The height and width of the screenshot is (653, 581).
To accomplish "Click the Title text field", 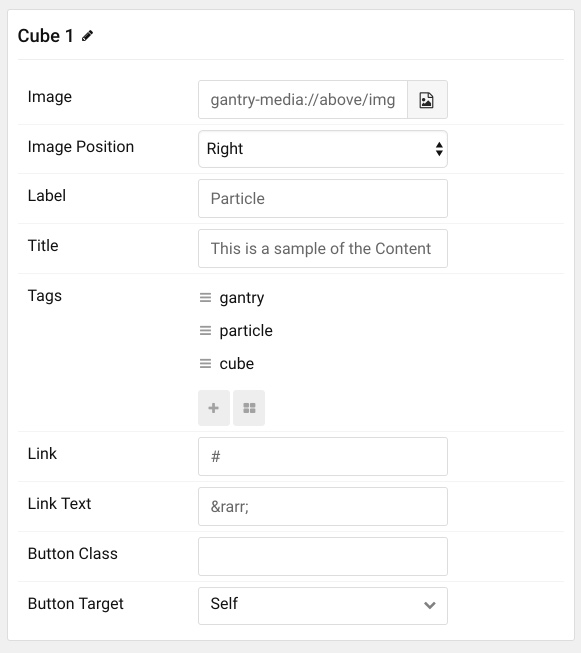I will pos(323,249).
